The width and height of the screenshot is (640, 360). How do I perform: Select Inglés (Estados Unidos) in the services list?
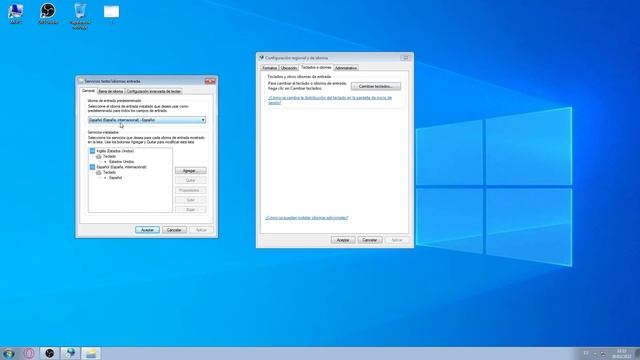115,151
